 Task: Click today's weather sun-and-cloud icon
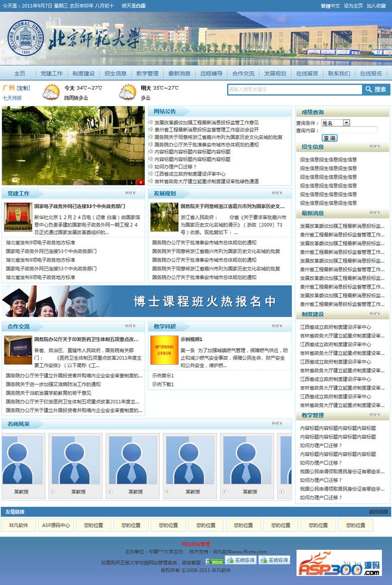click(51, 92)
